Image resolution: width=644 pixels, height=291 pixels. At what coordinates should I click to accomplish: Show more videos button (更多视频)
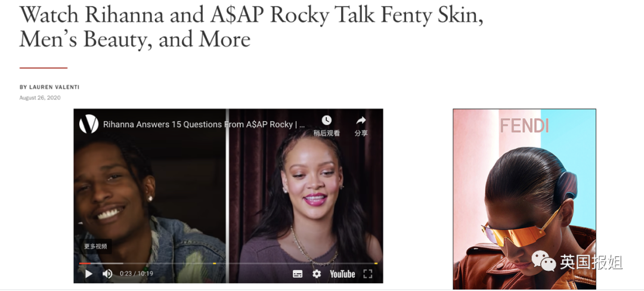[x=95, y=246]
